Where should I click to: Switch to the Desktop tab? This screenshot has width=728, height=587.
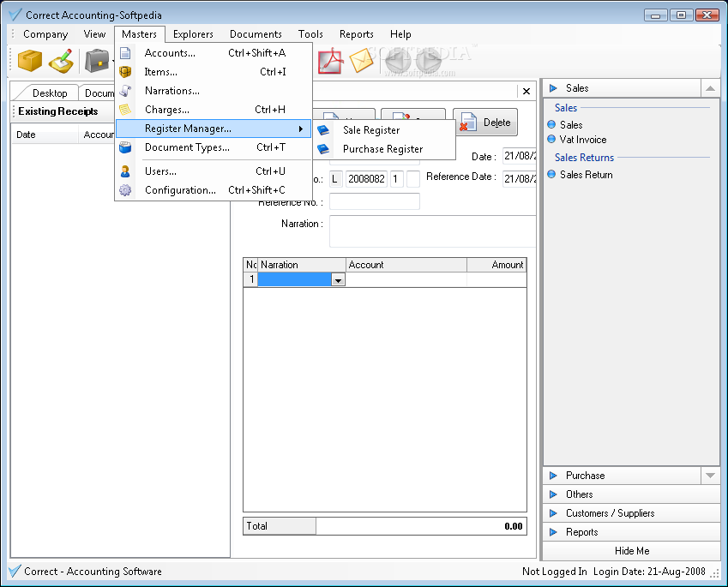pyautogui.click(x=50, y=93)
